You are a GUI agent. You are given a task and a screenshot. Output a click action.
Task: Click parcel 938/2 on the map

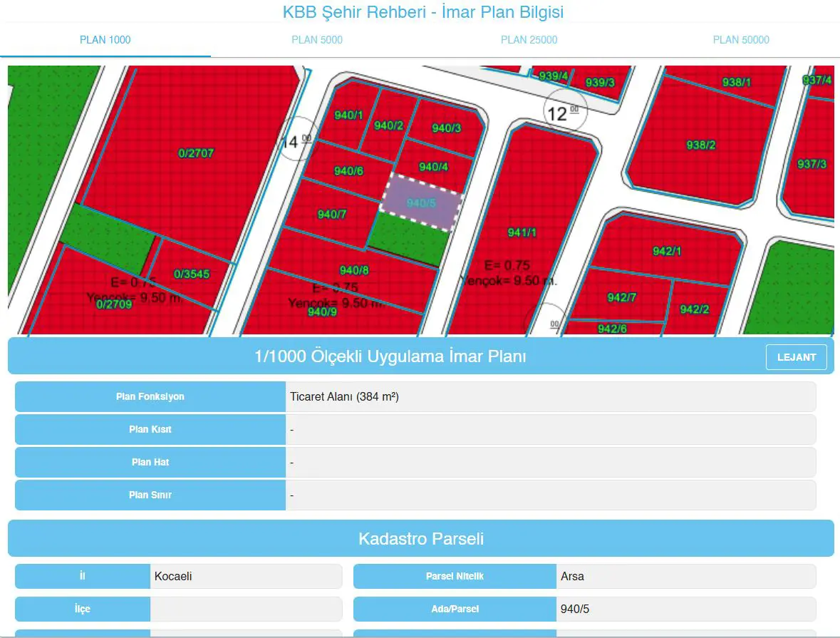click(701, 145)
